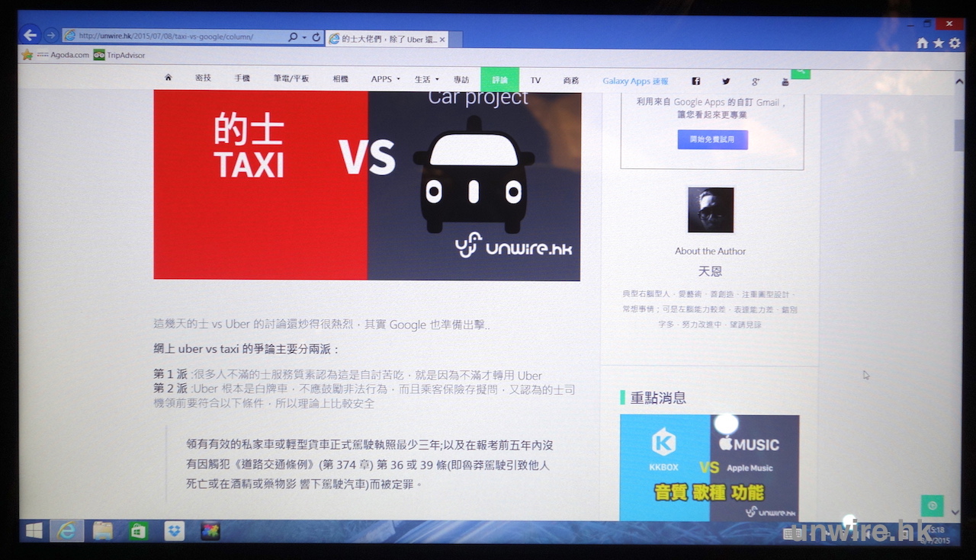976x560 pixels.
Task: Open browser Favorites star icon
Action: (939, 43)
